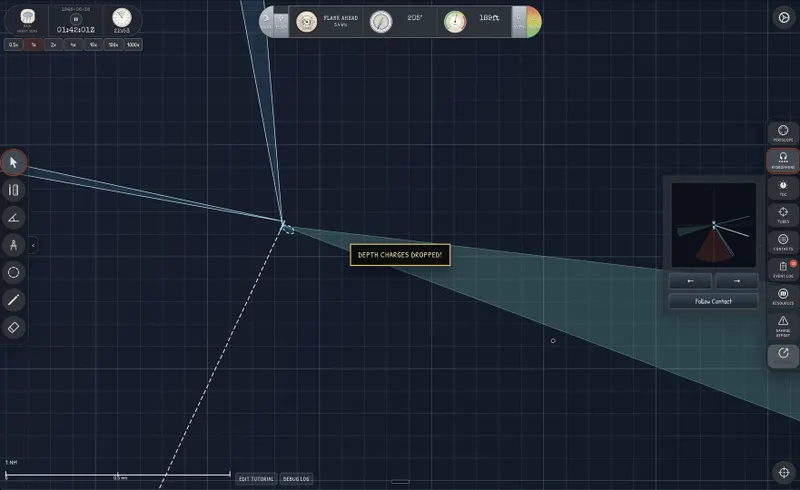This screenshot has width=800, height=490.
Task: Open the TDC panel
Action: (x=783, y=188)
